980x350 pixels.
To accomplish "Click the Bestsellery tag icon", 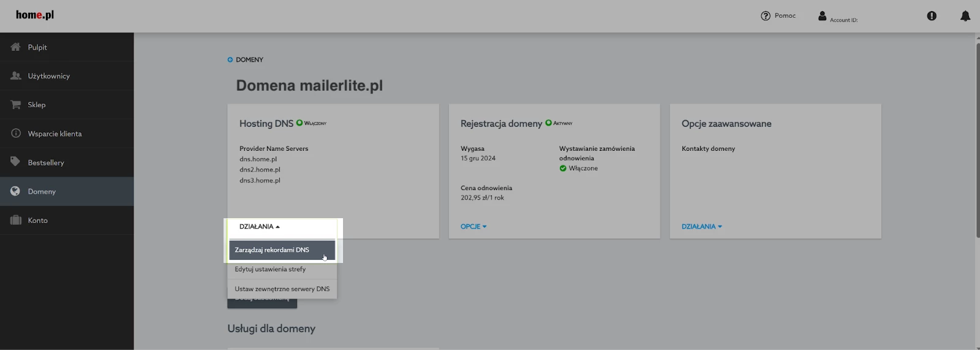I will click(16, 162).
